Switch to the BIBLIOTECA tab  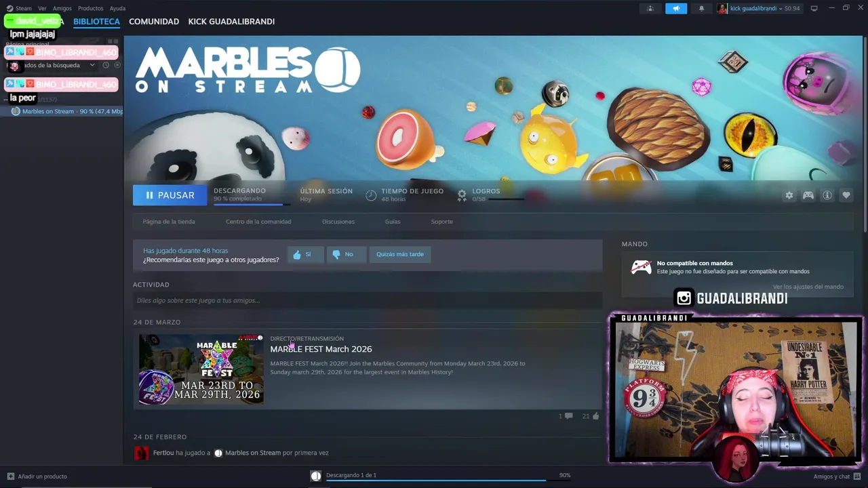(97, 22)
